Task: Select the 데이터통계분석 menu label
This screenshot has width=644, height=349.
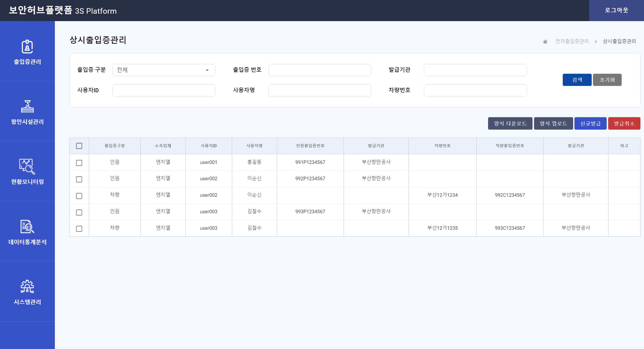Action: [27, 242]
